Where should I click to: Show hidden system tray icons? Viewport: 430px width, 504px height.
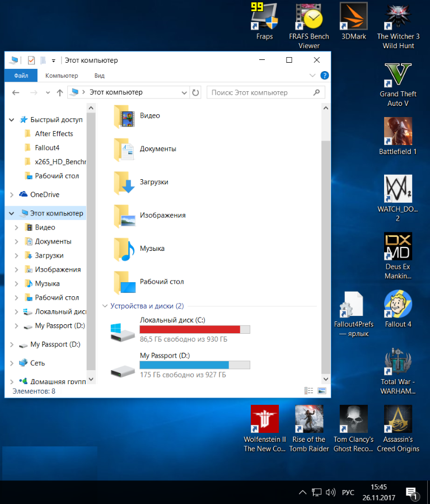click(302, 492)
